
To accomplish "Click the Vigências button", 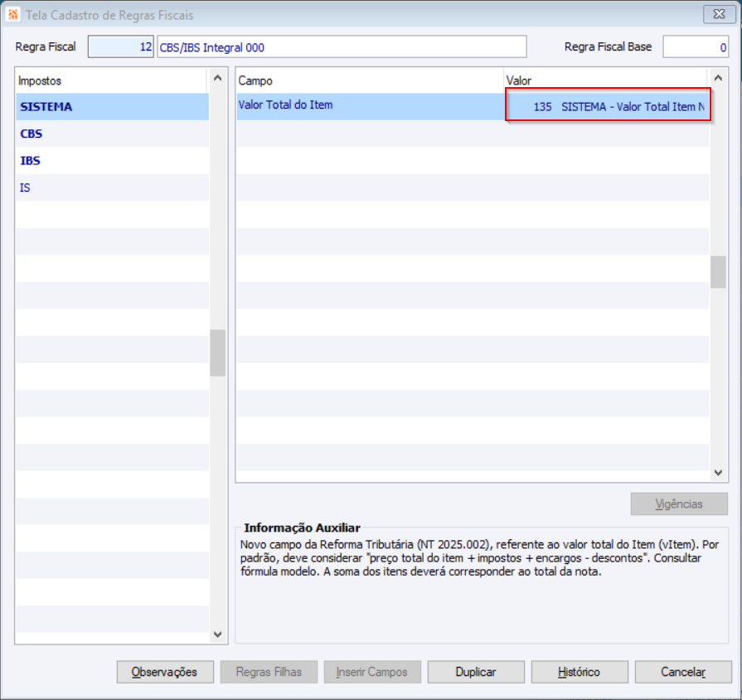I will [679, 503].
